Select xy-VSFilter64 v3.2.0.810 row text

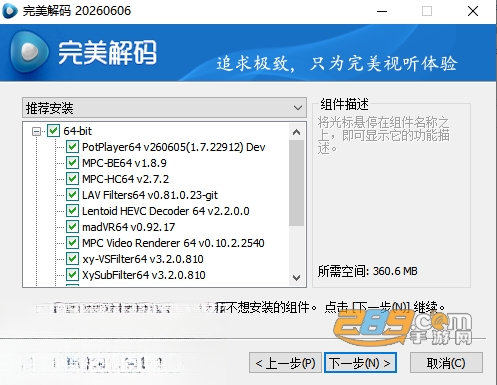[x=143, y=259]
